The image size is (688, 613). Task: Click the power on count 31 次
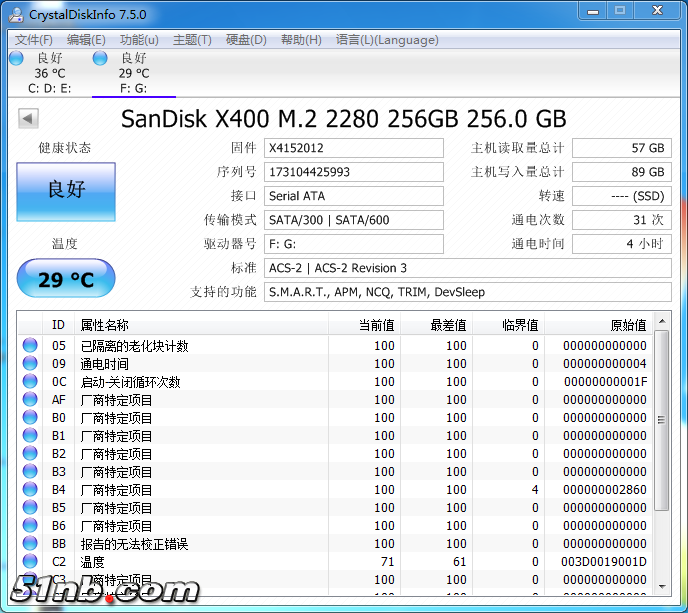point(622,220)
